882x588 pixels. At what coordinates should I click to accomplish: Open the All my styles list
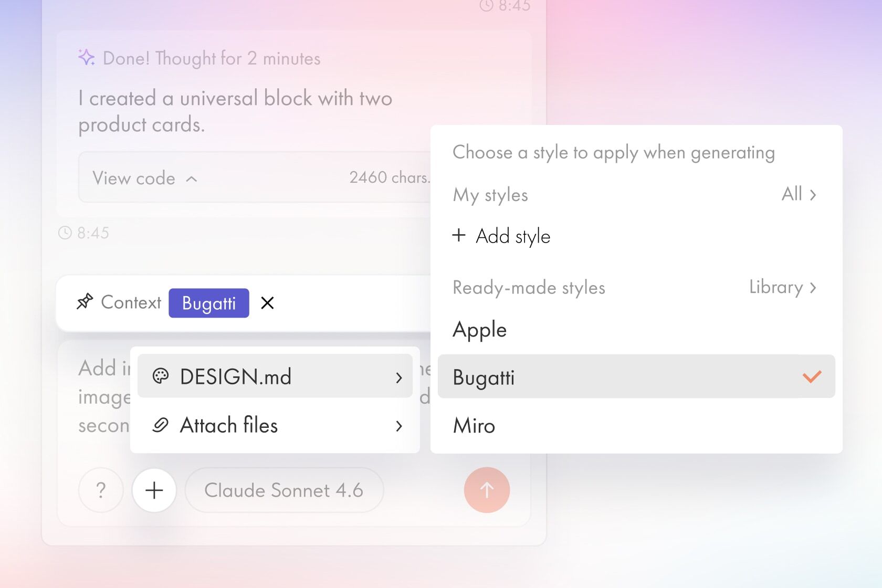pos(799,194)
